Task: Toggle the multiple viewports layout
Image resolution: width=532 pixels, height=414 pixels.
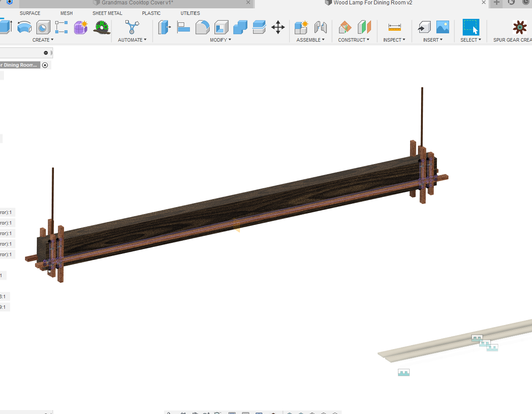Action: pyautogui.click(x=260, y=413)
